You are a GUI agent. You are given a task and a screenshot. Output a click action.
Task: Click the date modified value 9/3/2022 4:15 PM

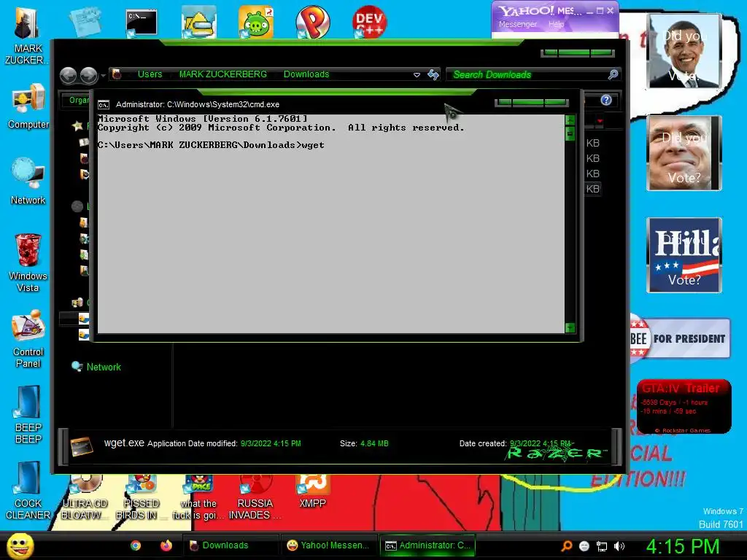[271, 443]
